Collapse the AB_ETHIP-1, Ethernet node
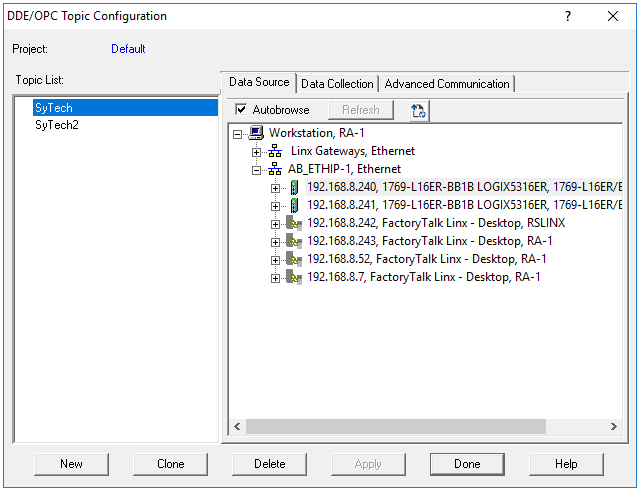 point(256,170)
